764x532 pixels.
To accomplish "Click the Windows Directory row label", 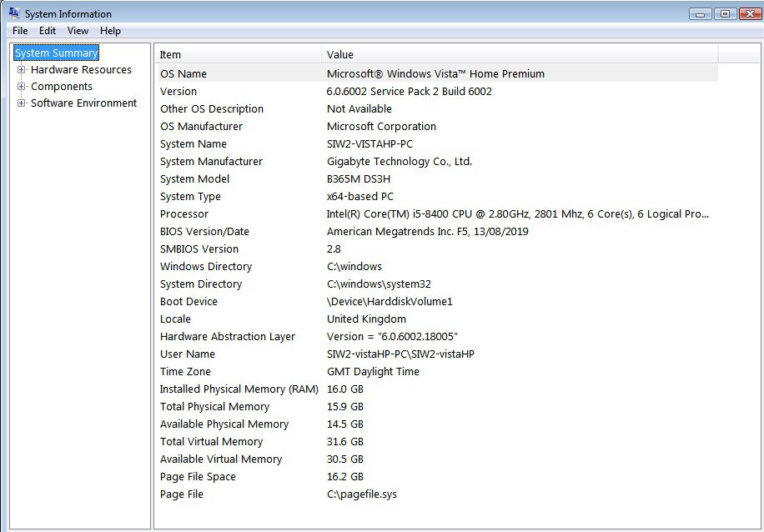I will [x=206, y=267].
